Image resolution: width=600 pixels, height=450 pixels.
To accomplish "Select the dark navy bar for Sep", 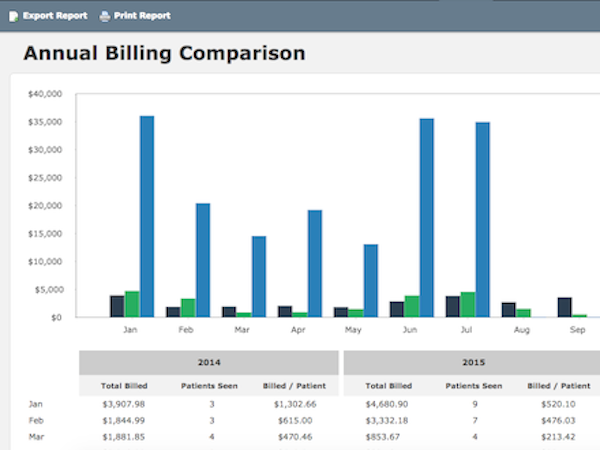I will 565,307.
